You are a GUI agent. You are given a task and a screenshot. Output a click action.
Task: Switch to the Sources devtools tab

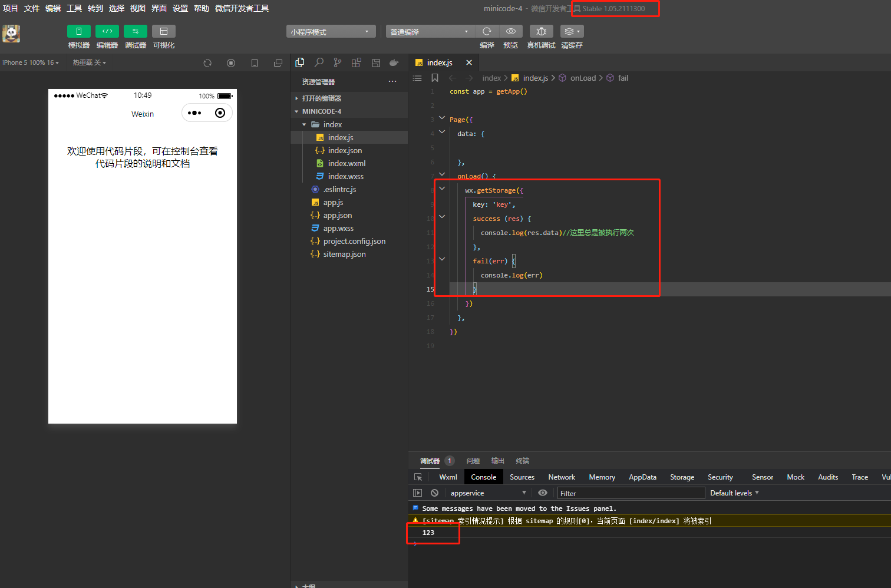[x=522, y=477]
